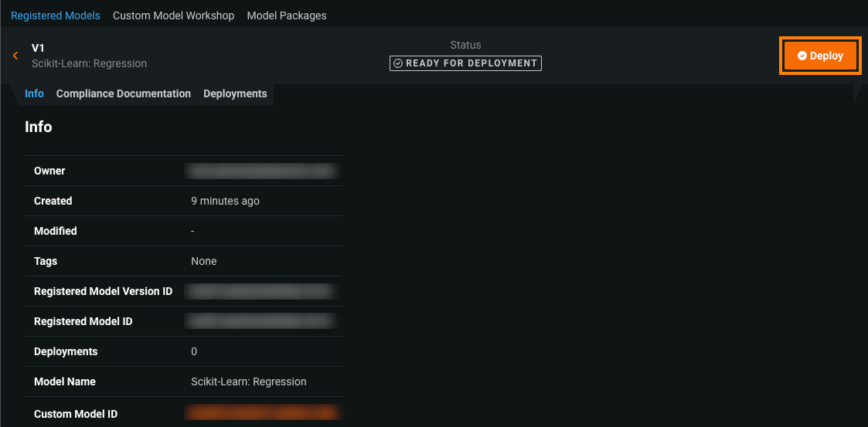868x427 pixels.
Task: Click the Deployments count of 0
Action: pyautogui.click(x=194, y=351)
